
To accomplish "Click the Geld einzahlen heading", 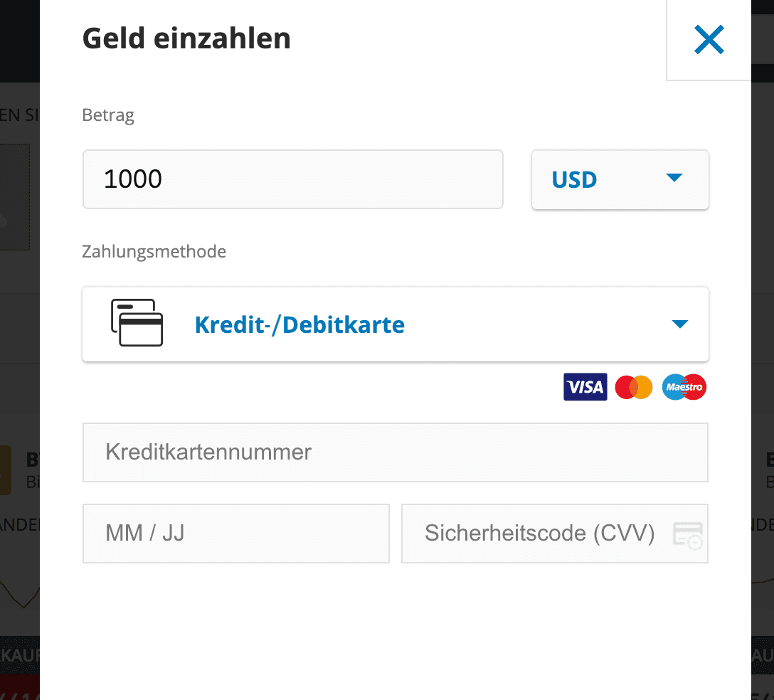I will click(x=186, y=38).
